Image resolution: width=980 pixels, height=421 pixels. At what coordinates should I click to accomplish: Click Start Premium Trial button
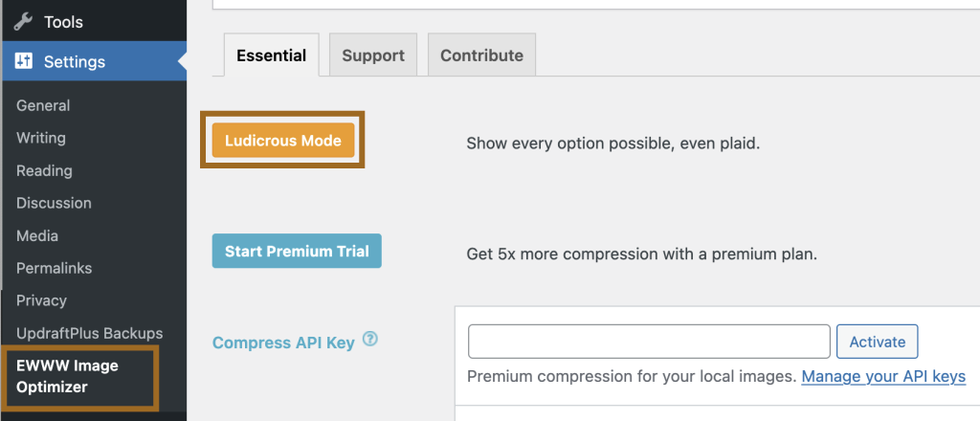[296, 252]
